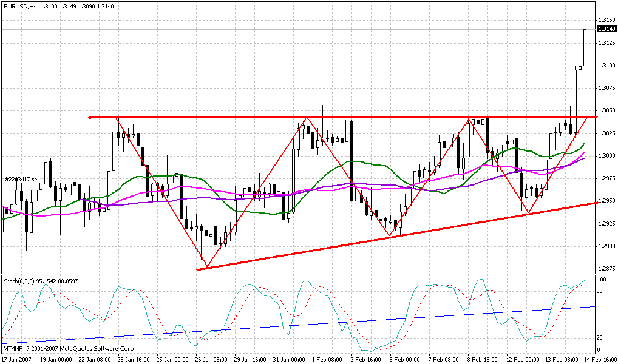The width and height of the screenshot is (618, 364).
Task: Click the 1.2925 price axis label
Action: [607, 224]
